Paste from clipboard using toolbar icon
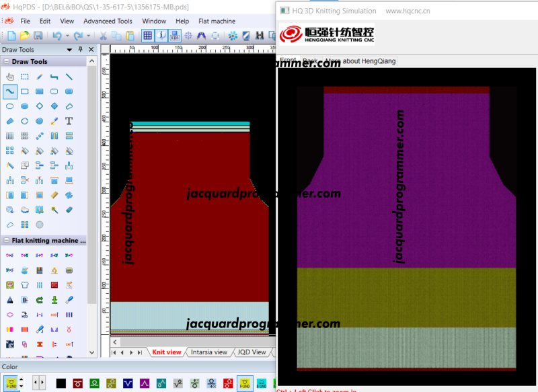Image resolution: width=538 pixels, height=392 pixels. 130,36
